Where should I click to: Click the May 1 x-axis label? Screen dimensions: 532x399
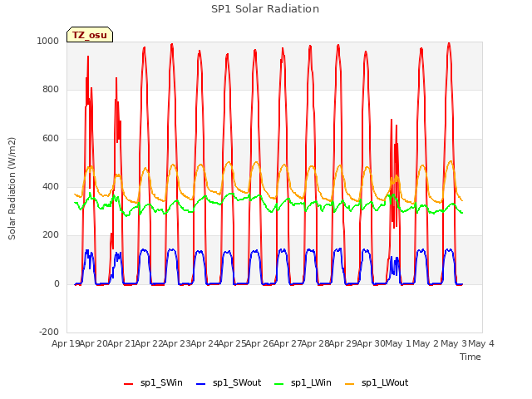pyautogui.click(x=398, y=343)
